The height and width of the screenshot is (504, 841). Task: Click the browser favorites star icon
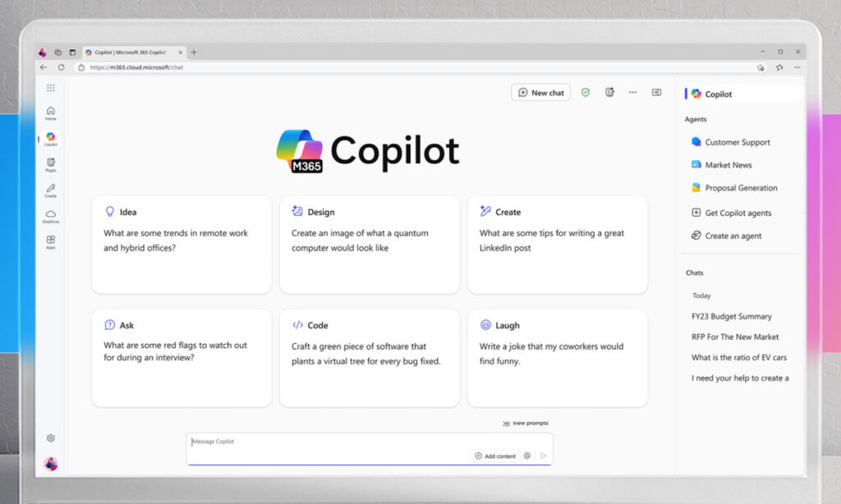tap(779, 67)
